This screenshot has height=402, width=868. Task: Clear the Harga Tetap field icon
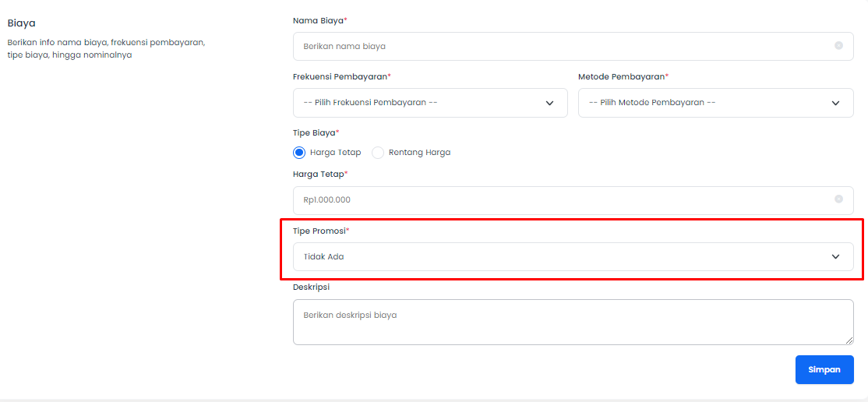point(838,199)
